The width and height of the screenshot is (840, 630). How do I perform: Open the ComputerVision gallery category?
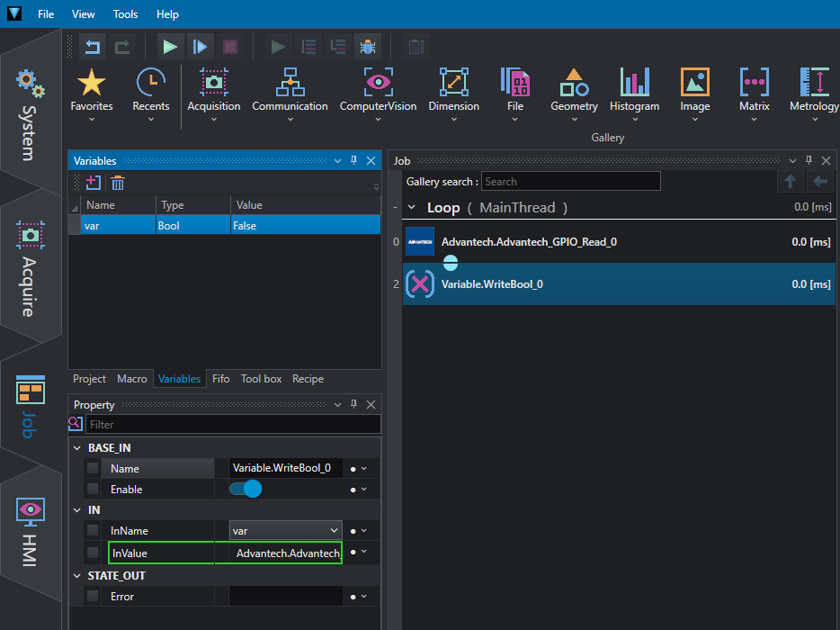click(x=378, y=91)
